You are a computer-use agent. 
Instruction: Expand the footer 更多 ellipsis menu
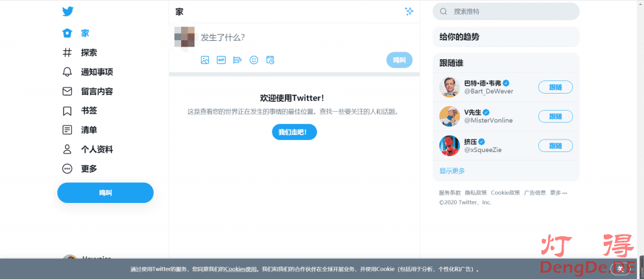pyautogui.click(x=558, y=193)
